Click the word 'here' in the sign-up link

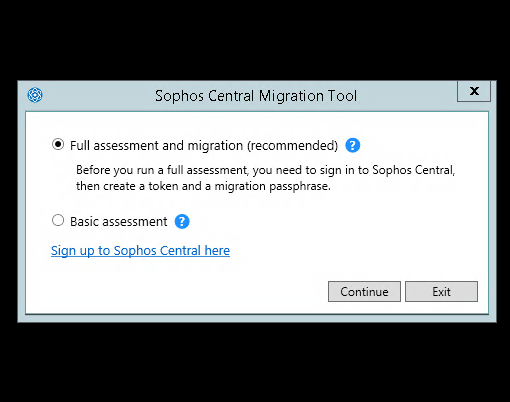point(217,251)
